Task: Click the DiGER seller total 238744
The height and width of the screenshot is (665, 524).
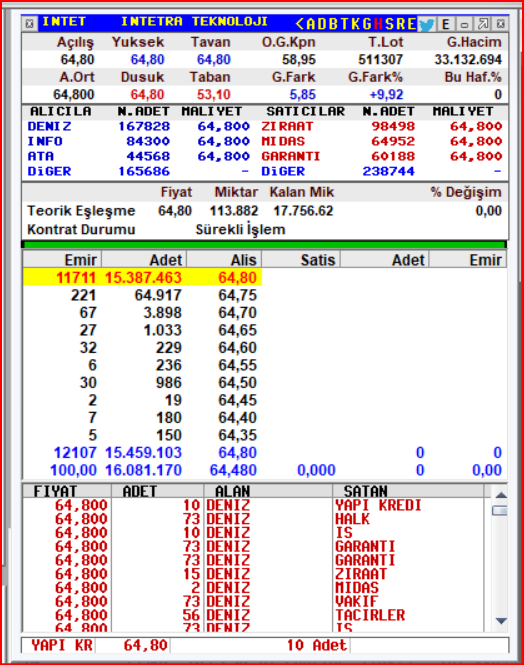Action: tap(388, 171)
